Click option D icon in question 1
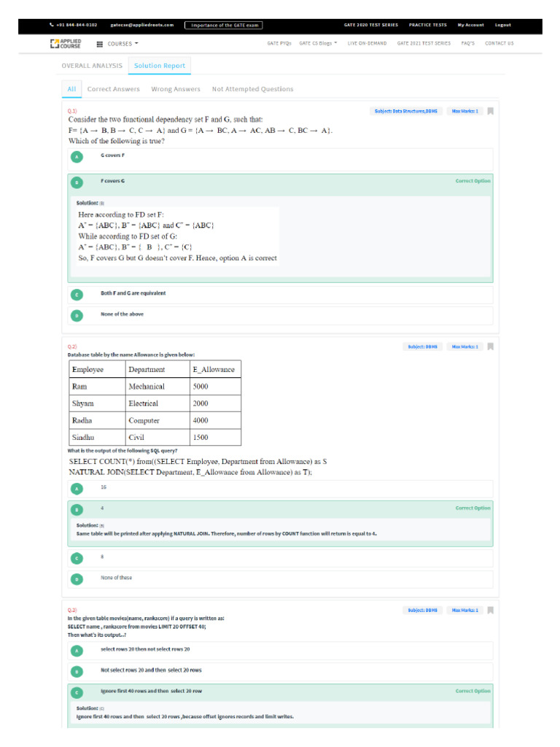The height and width of the screenshot is (747, 560). (x=77, y=316)
